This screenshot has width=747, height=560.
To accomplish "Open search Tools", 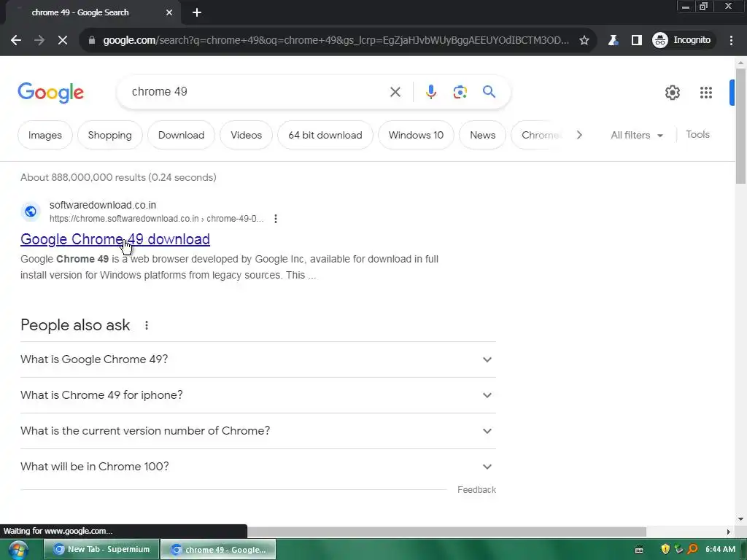I will coord(697,135).
